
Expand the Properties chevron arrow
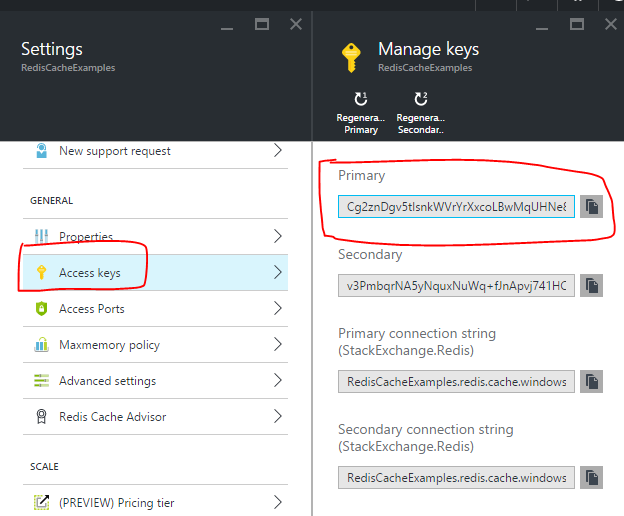[x=278, y=237]
